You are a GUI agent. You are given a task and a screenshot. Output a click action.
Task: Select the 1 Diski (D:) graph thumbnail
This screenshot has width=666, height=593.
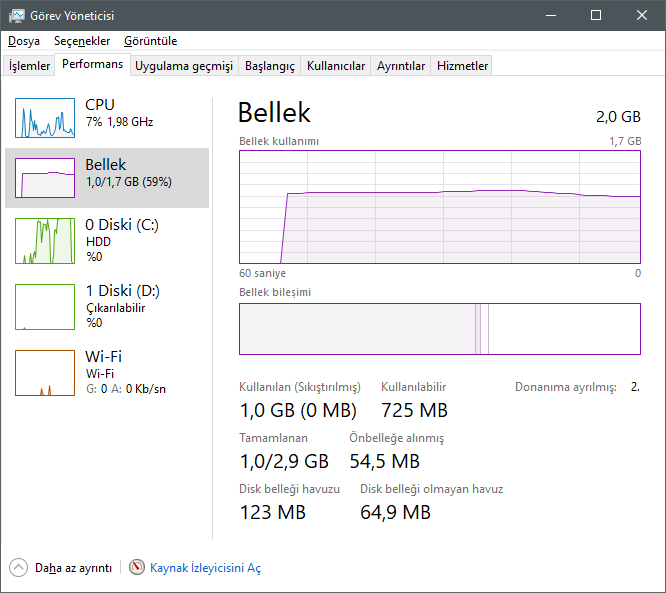pos(45,307)
